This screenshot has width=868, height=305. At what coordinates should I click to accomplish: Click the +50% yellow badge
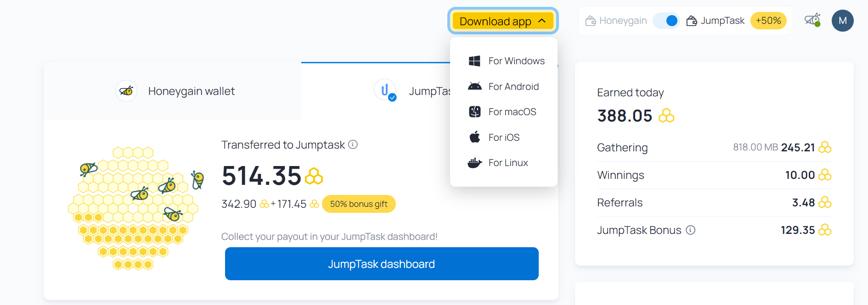click(768, 21)
